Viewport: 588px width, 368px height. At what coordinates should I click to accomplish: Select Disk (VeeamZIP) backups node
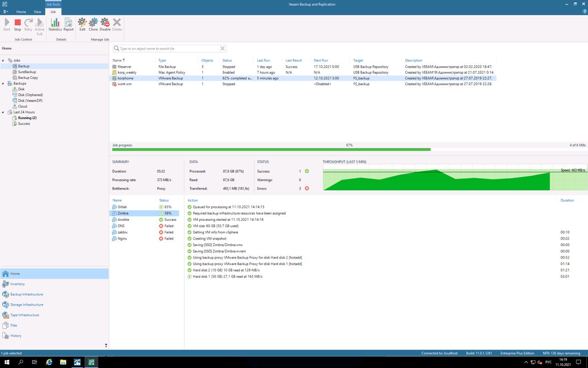30,101
